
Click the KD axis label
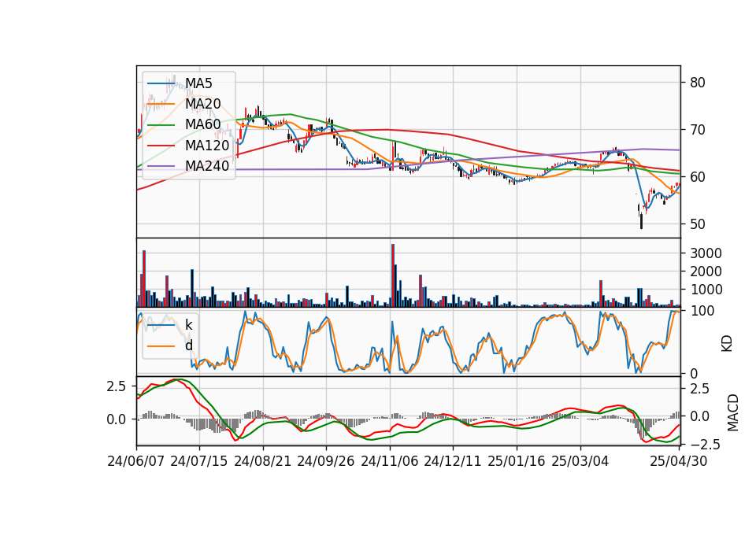[727, 343]
